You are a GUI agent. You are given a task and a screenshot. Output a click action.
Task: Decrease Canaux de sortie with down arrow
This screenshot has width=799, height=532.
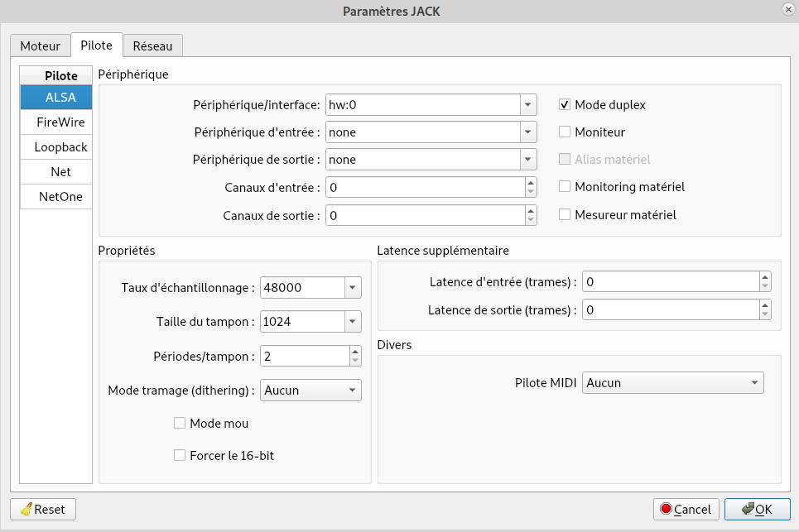(531, 220)
